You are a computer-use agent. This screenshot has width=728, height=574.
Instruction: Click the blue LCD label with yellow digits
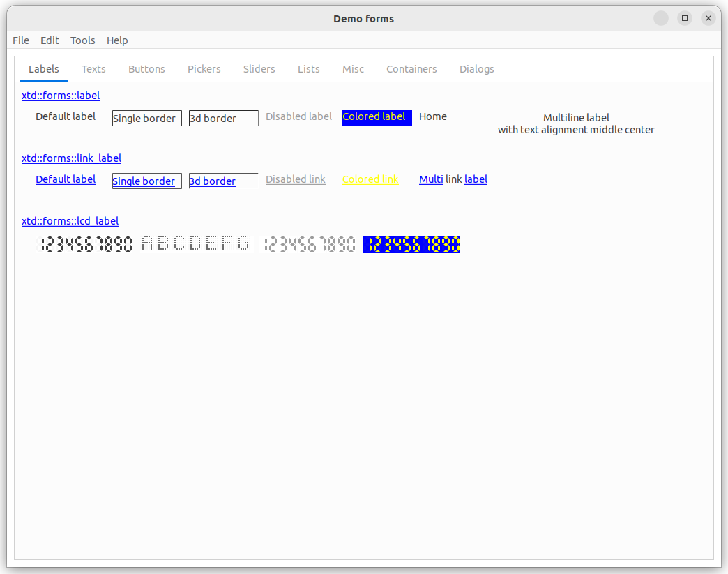tap(411, 244)
